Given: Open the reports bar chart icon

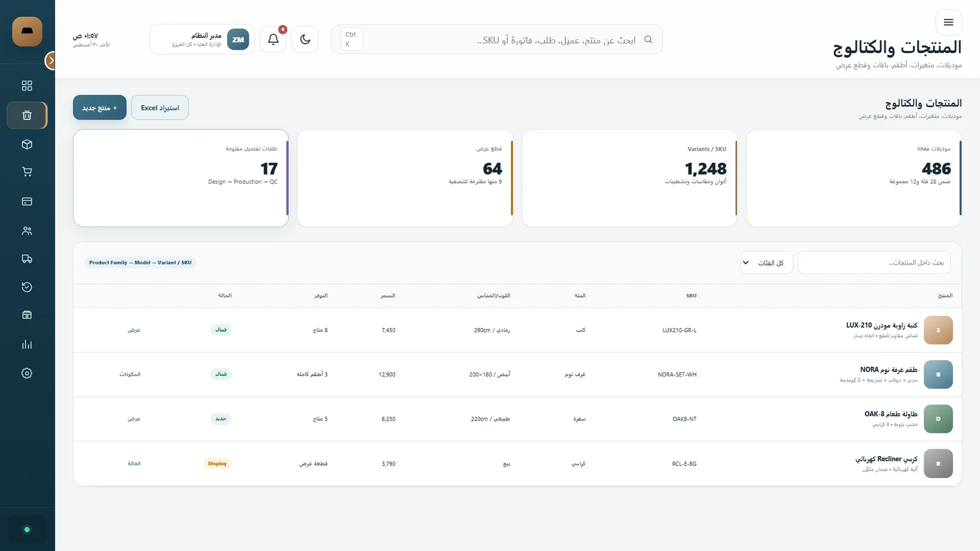Looking at the screenshot, I should click(27, 345).
